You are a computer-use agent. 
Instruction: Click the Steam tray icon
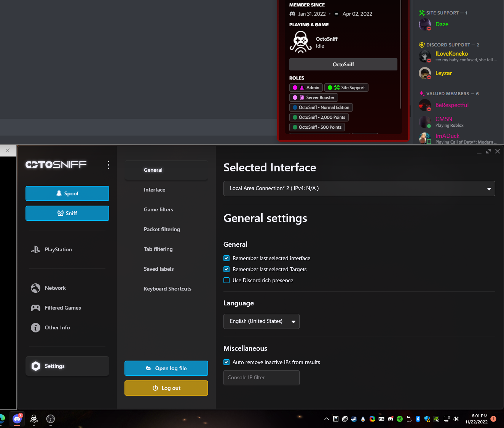coord(354,419)
